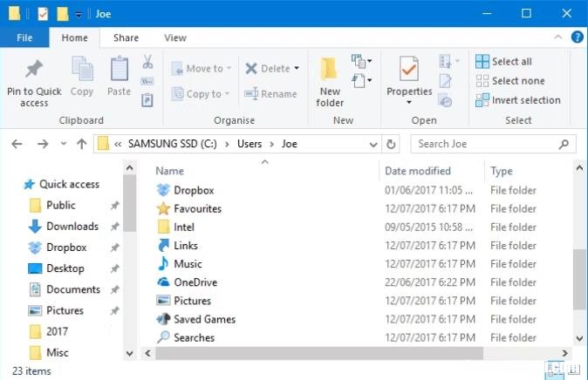
Task: Open the Copy to dropdown
Action: (x=200, y=93)
